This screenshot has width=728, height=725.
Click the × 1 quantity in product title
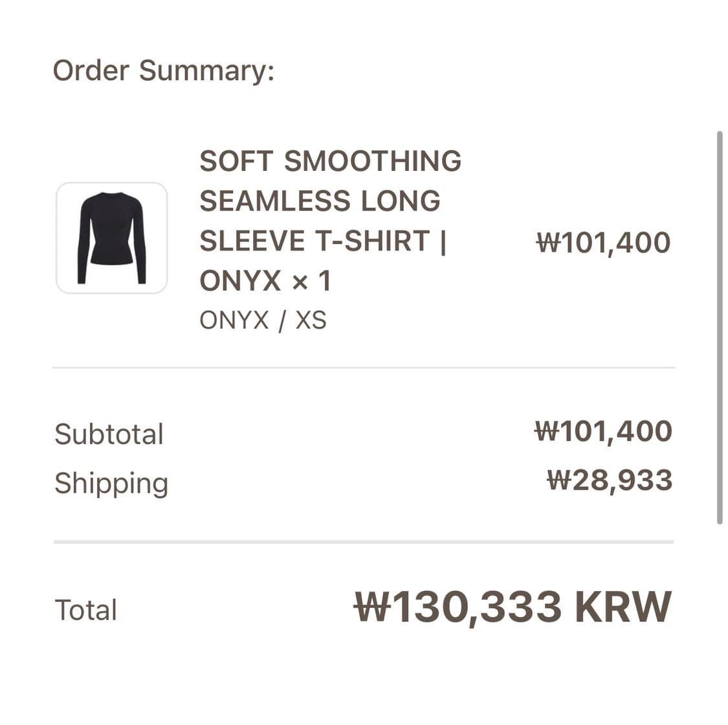click(x=312, y=281)
